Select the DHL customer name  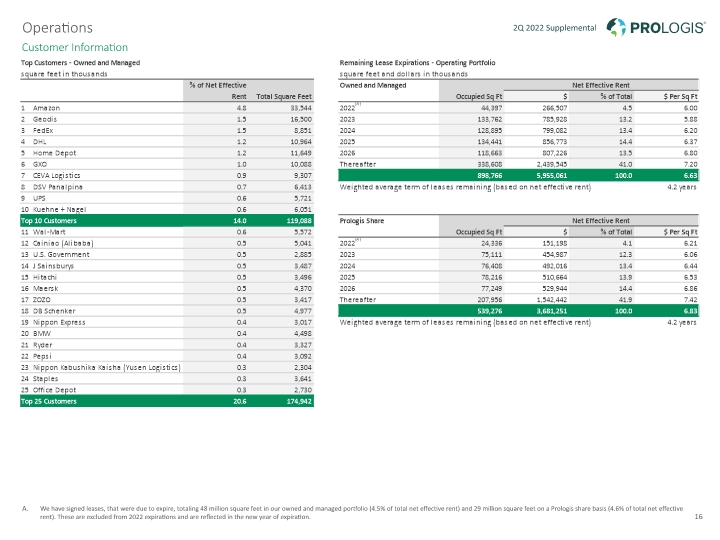(x=39, y=142)
